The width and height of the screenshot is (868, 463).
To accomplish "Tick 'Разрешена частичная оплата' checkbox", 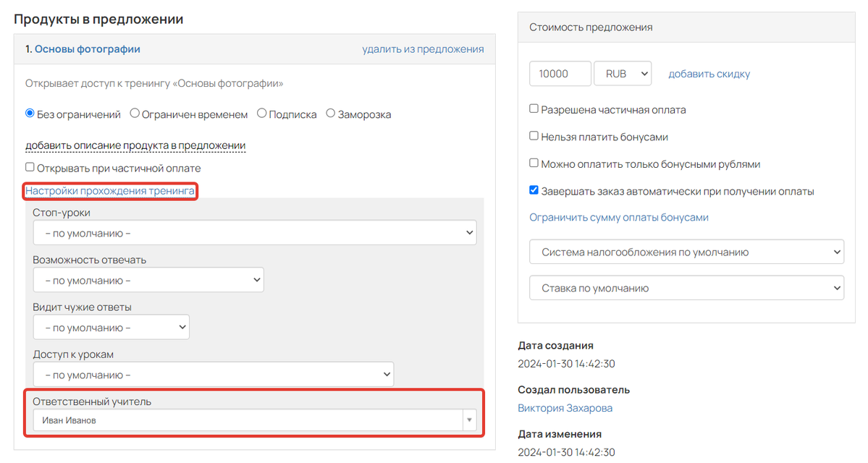I will (534, 109).
